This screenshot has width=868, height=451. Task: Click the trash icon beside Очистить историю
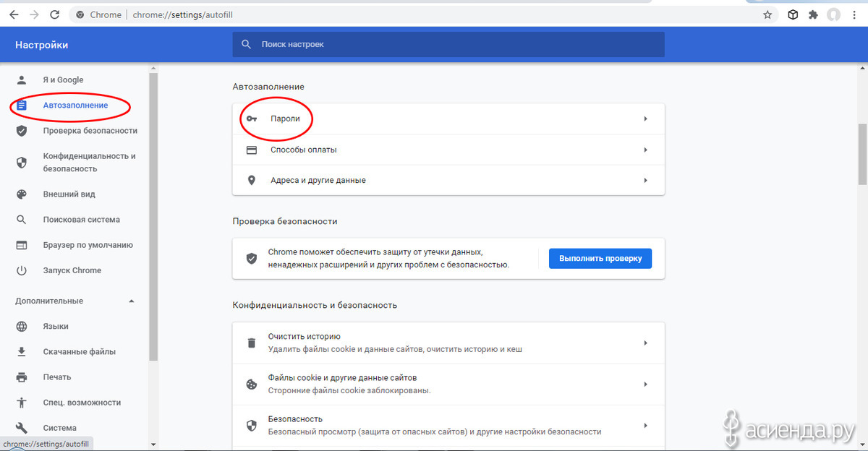pos(252,343)
